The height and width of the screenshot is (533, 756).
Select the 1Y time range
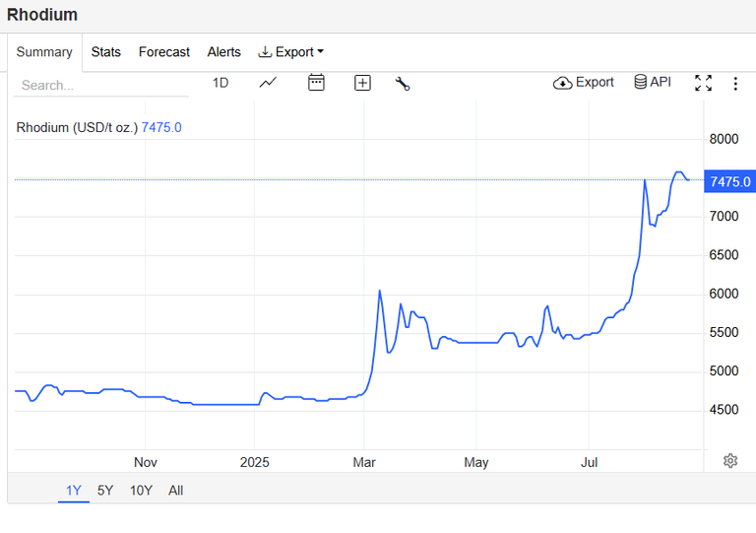(74, 491)
